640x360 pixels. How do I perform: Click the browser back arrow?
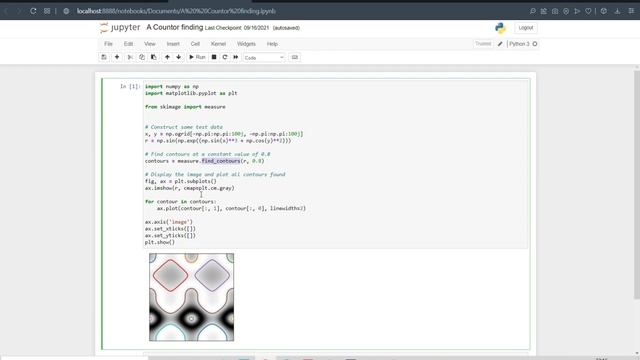point(6,11)
